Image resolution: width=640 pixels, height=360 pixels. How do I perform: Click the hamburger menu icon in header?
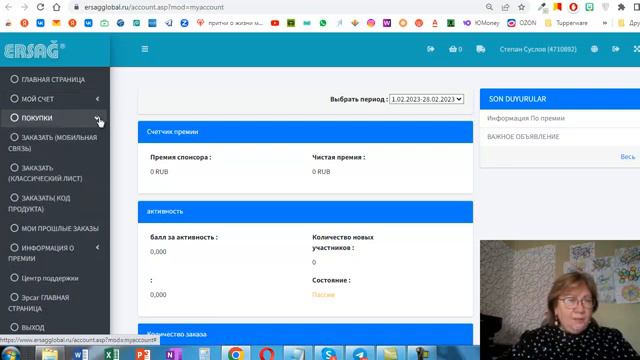(x=145, y=49)
